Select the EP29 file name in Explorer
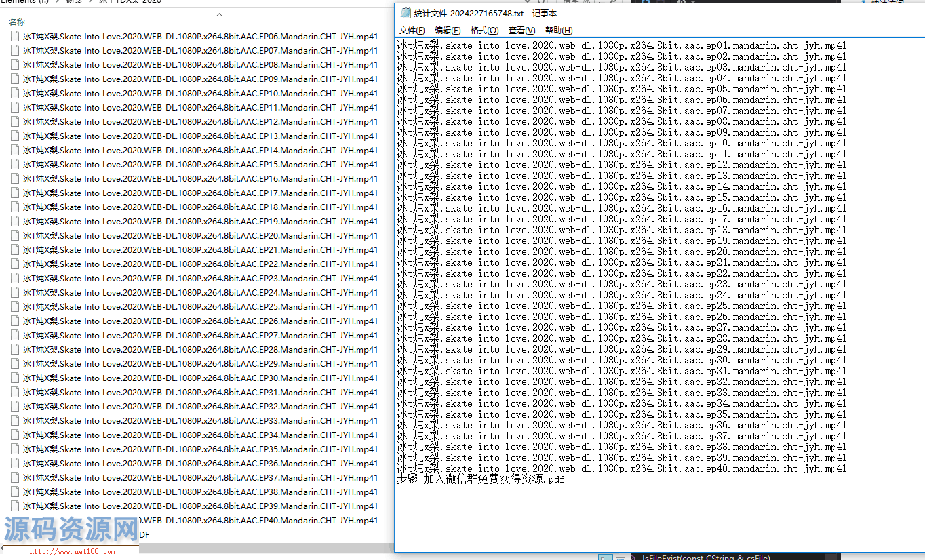 pos(201,363)
